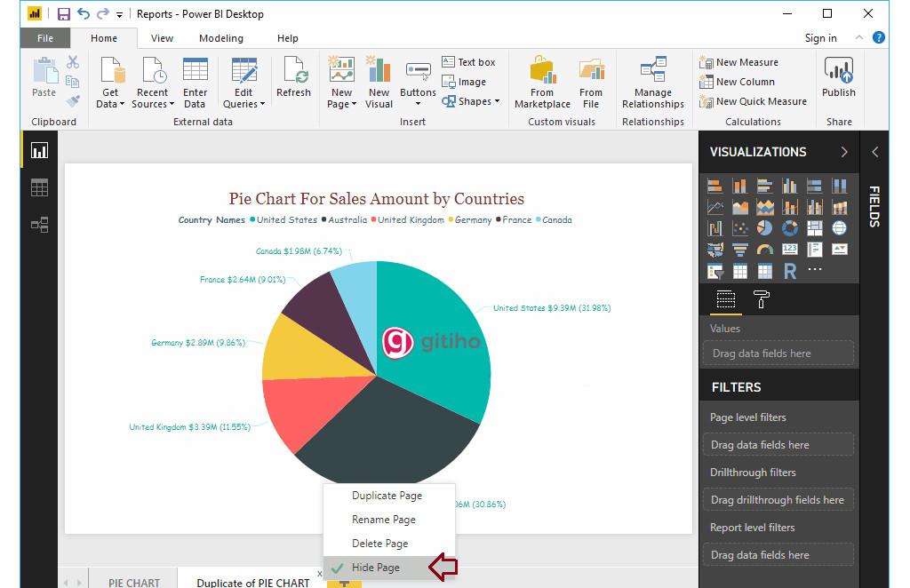910x588 pixels.
Task: Select the Stacked column chart visualization
Action: (740, 186)
